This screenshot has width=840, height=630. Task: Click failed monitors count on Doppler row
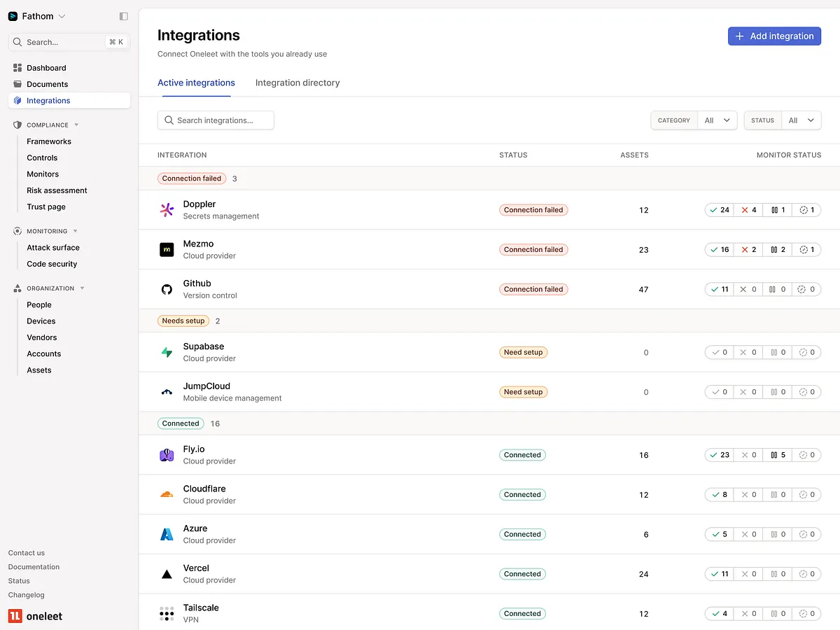coord(748,210)
